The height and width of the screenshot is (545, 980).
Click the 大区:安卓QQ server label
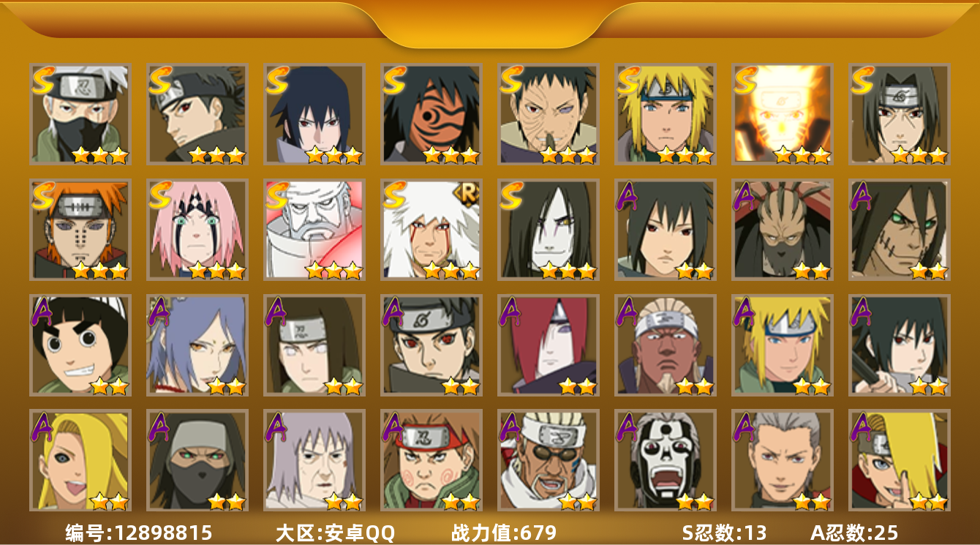click(x=335, y=533)
